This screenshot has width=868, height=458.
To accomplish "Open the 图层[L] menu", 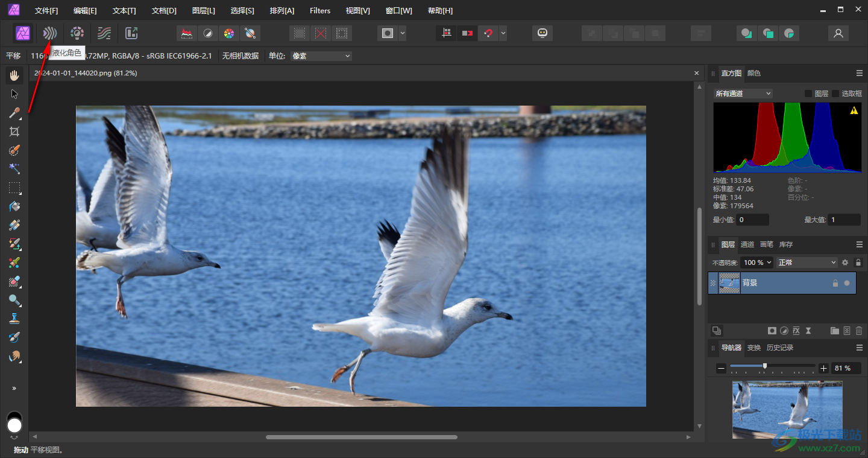I will (203, 11).
